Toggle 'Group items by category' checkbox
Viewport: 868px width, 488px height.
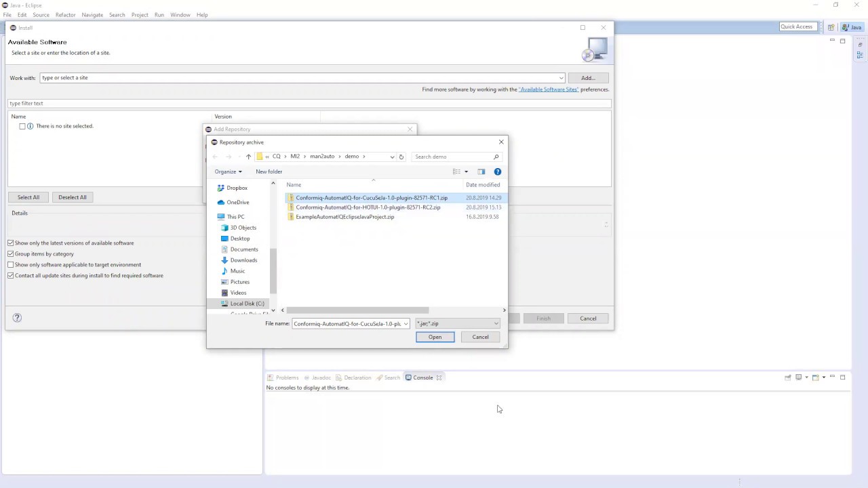11,253
